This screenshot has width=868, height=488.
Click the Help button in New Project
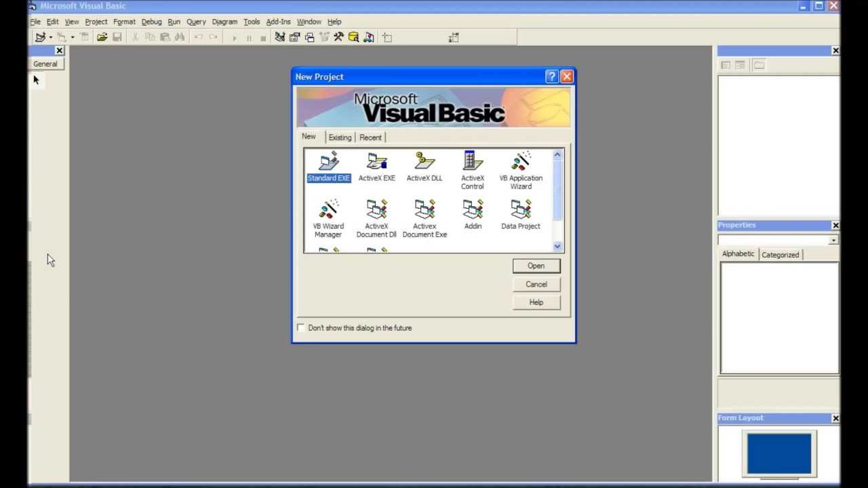tap(536, 302)
